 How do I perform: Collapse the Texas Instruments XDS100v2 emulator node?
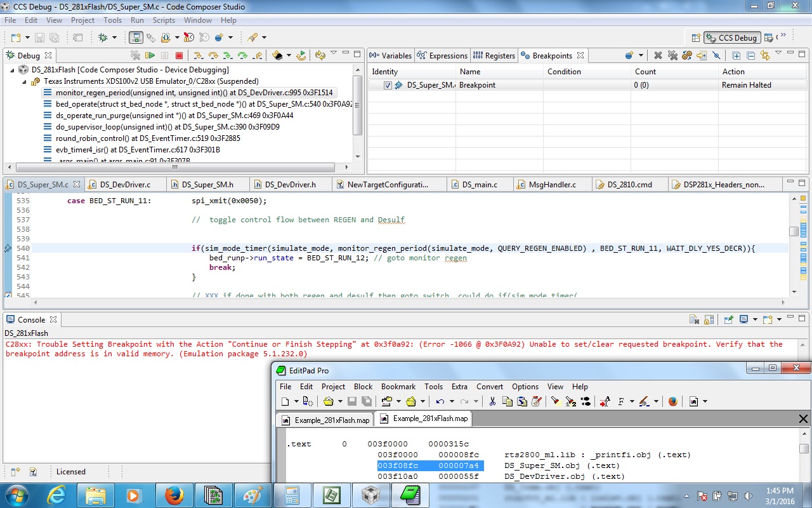coord(24,81)
